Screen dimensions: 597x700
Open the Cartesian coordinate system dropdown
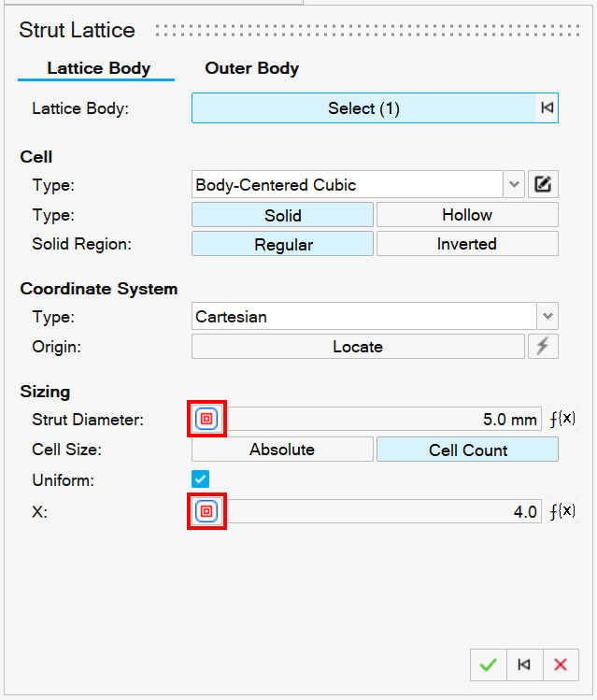pos(548,317)
